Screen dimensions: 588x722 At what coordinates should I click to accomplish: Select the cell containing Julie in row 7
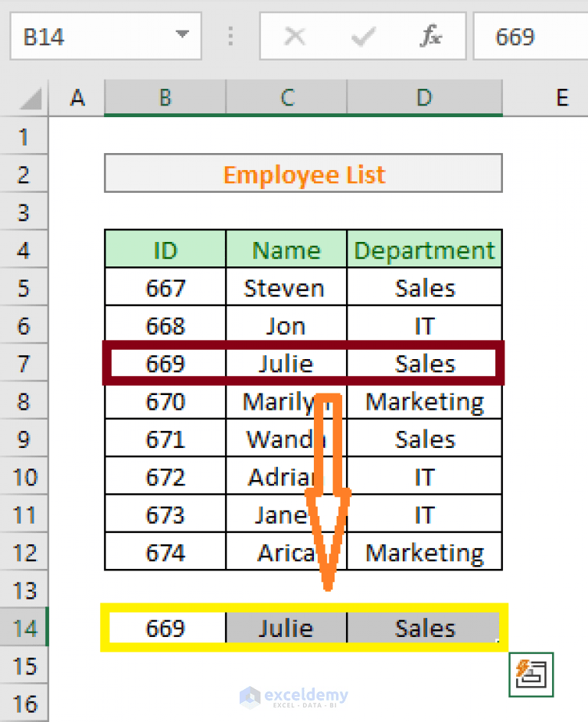(286, 363)
